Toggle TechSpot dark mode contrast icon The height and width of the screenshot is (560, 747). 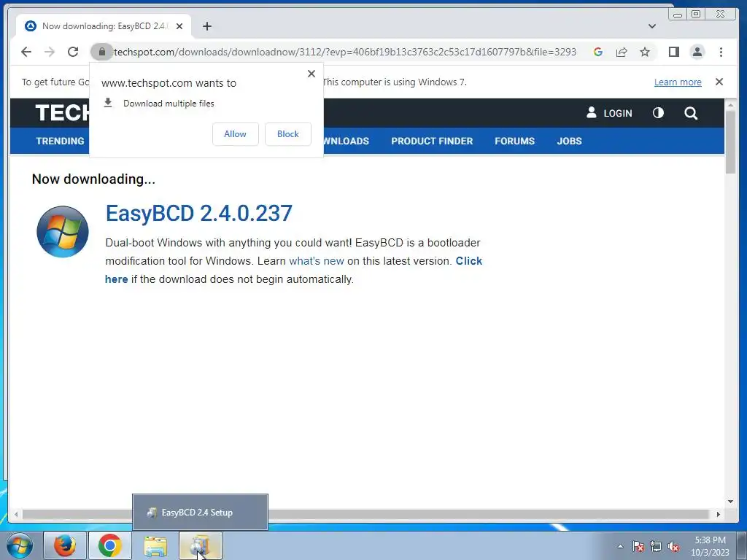[x=658, y=113]
